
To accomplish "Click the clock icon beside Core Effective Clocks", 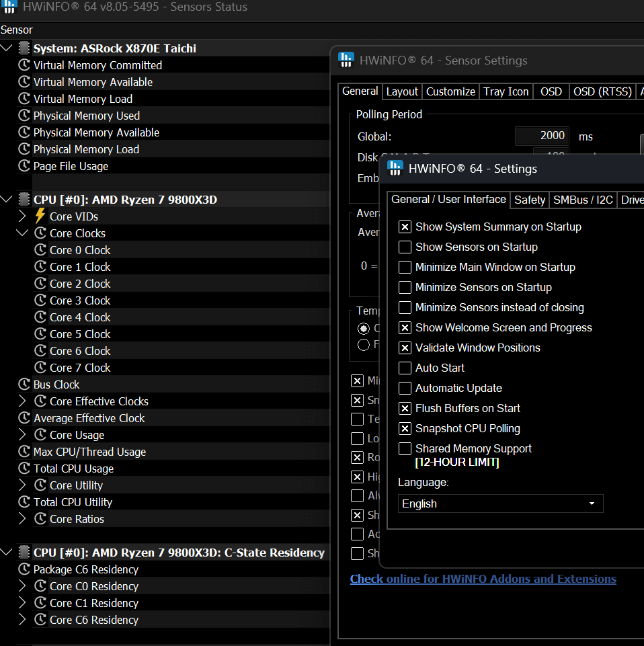I will point(40,401).
